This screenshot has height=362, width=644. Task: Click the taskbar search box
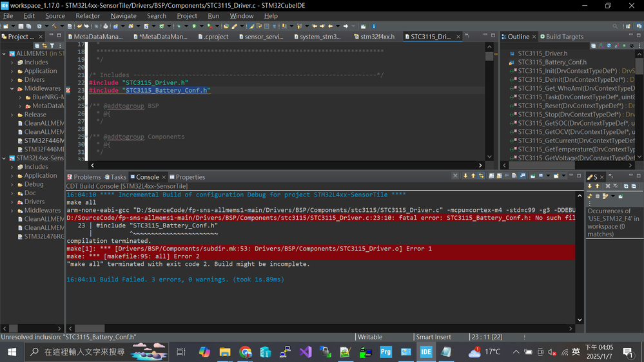pyautogui.click(x=97, y=352)
